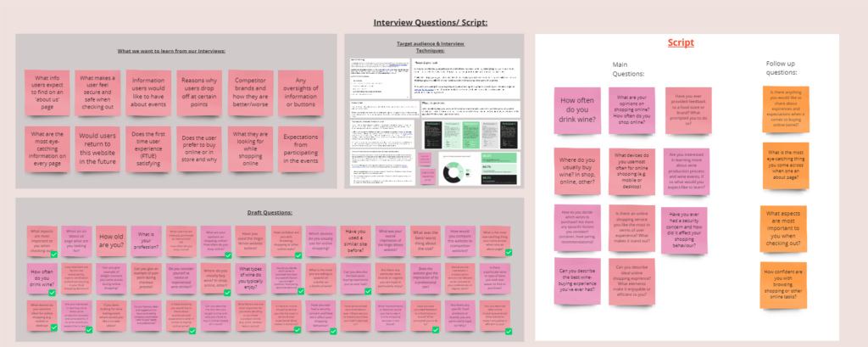Select Script note 'Can you describe the best wine-buying experience'

click(x=577, y=281)
